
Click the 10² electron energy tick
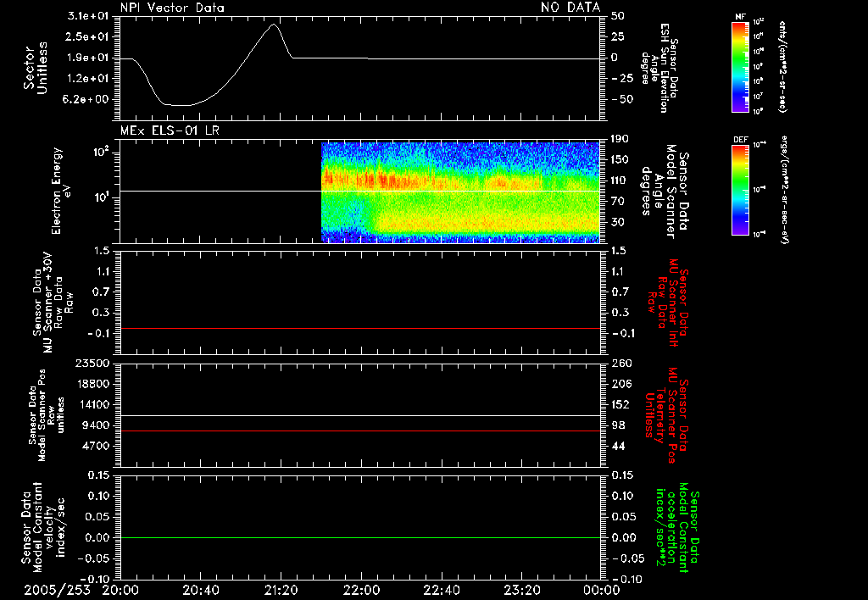(x=101, y=152)
